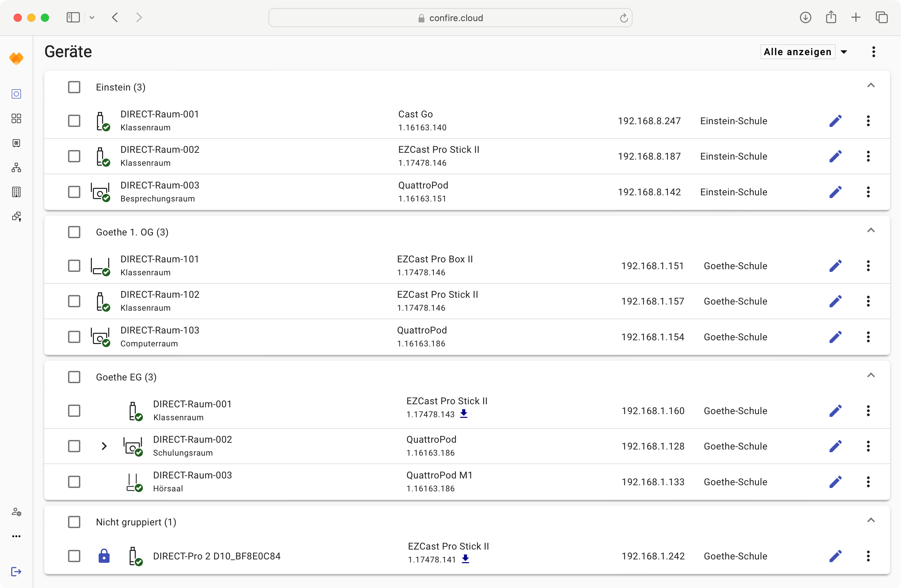
Task: Open the grid dashboard sidebar icon
Action: (x=16, y=118)
